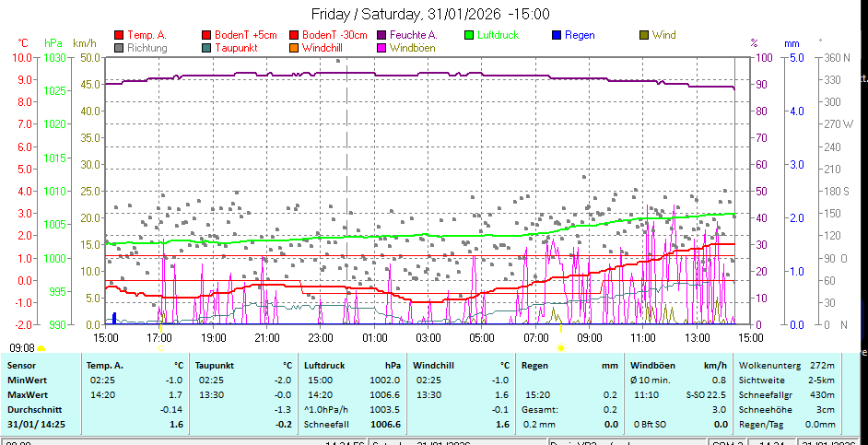Click the purple Feuchte A. legend square
The image size is (868, 445).
(x=382, y=36)
